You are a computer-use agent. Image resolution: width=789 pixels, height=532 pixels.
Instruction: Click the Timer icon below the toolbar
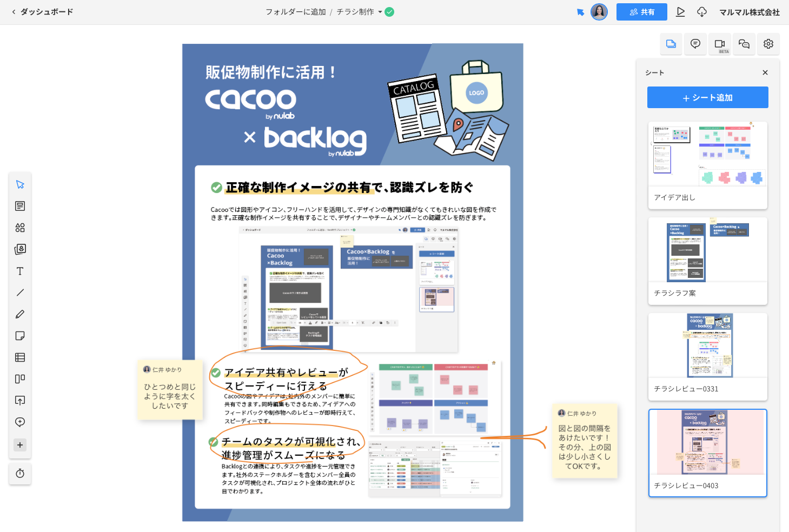point(20,474)
